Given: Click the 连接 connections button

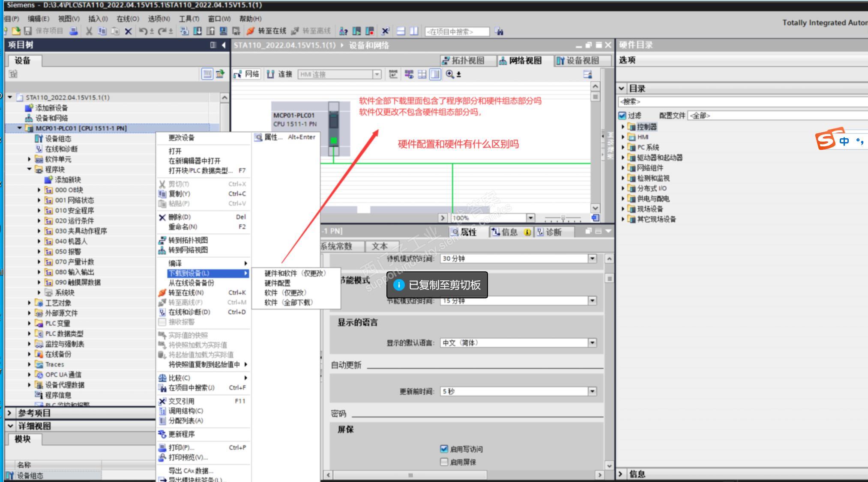Looking at the screenshot, I should 280,74.
